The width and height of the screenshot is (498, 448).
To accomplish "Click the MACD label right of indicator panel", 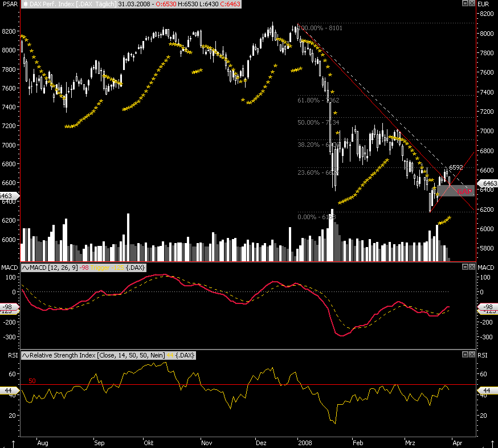I will tap(486, 268).
